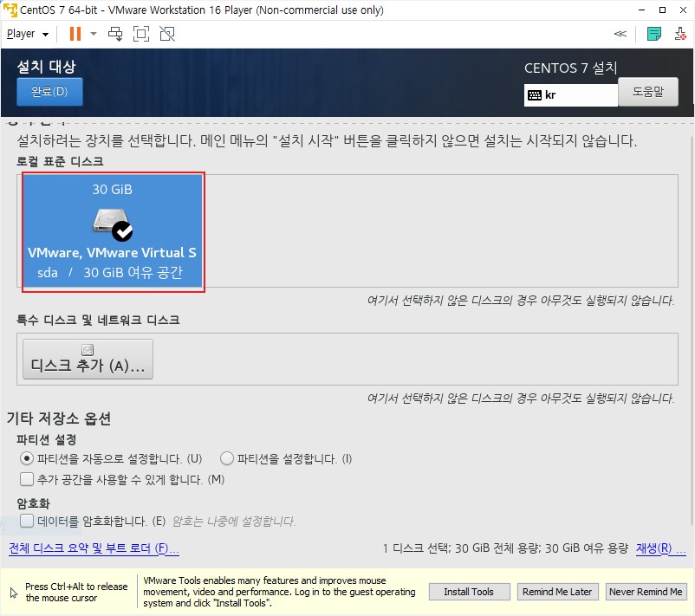Click Install Tools button
The height and width of the screenshot is (616, 695).
point(469,592)
